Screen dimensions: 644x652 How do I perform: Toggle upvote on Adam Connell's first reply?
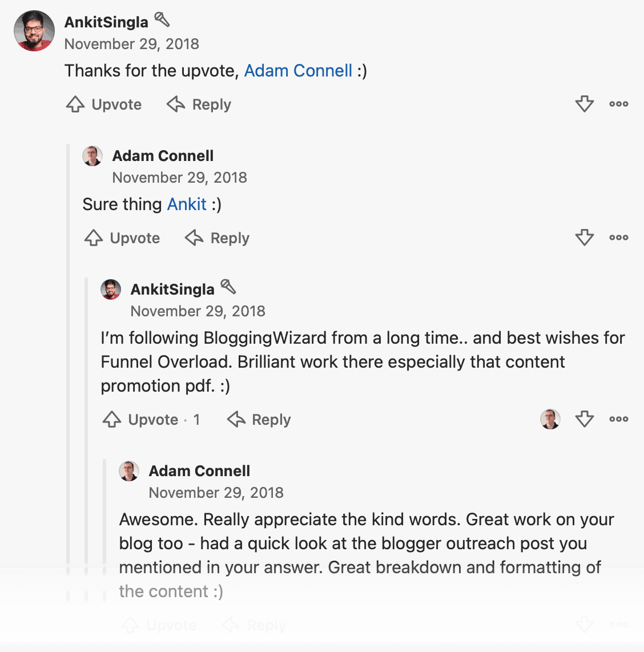point(122,238)
